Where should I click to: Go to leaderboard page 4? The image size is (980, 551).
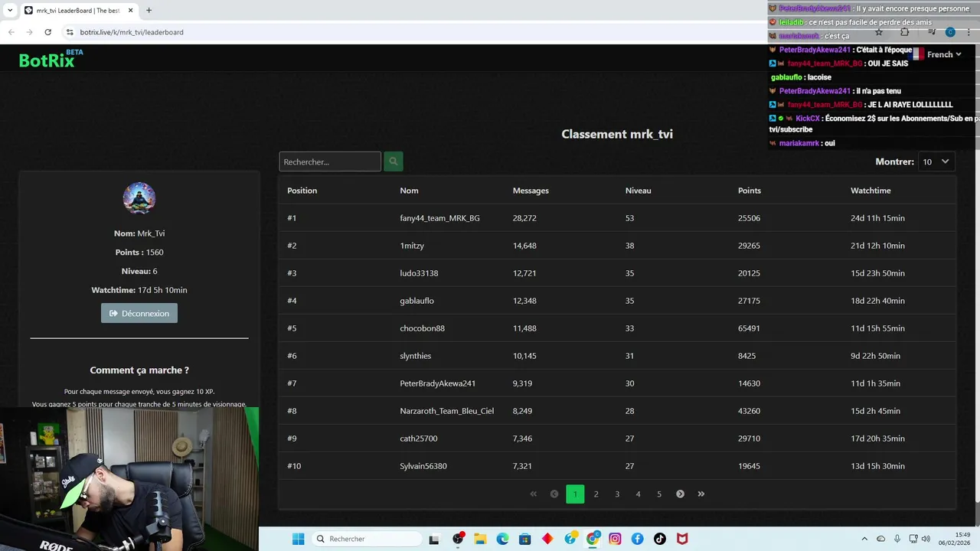pyautogui.click(x=638, y=494)
